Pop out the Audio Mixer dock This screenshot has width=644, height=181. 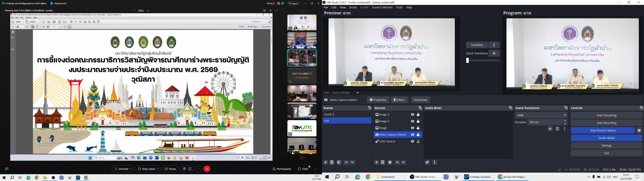point(510,108)
